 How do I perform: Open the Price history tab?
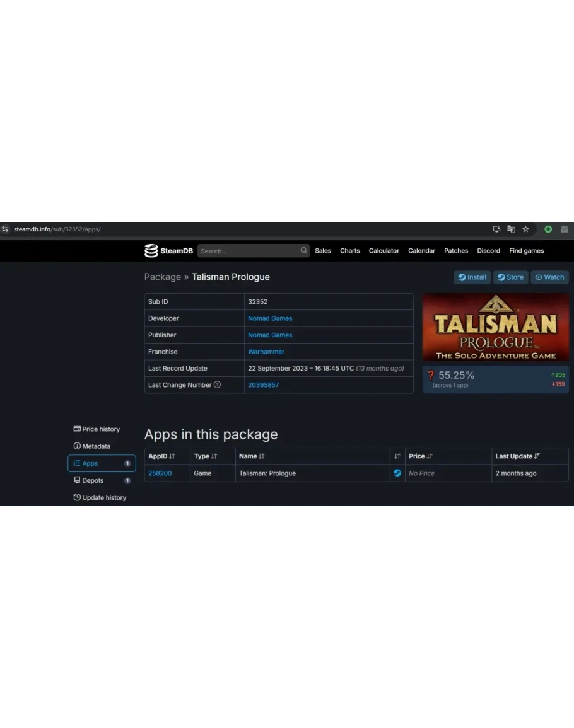click(97, 429)
